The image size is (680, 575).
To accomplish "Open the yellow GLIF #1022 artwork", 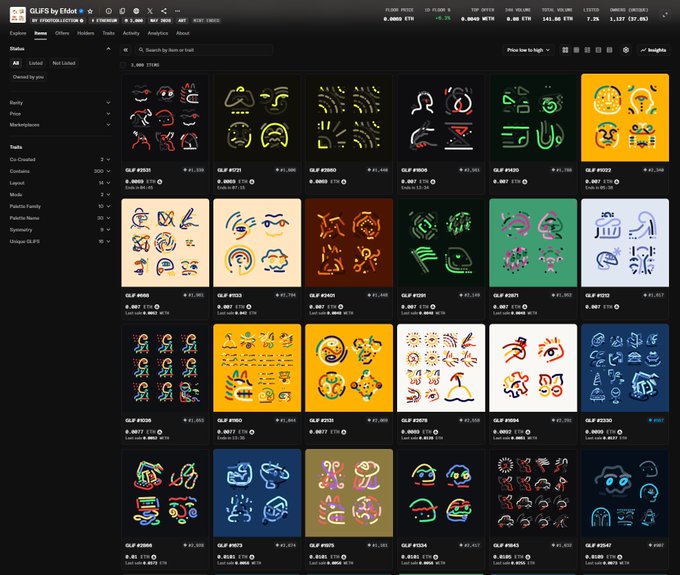I will [x=625, y=118].
